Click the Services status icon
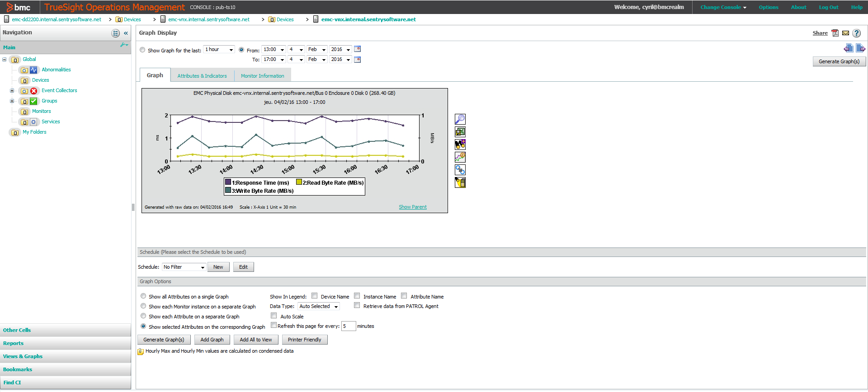This screenshot has height=392, width=868. pos(33,122)
